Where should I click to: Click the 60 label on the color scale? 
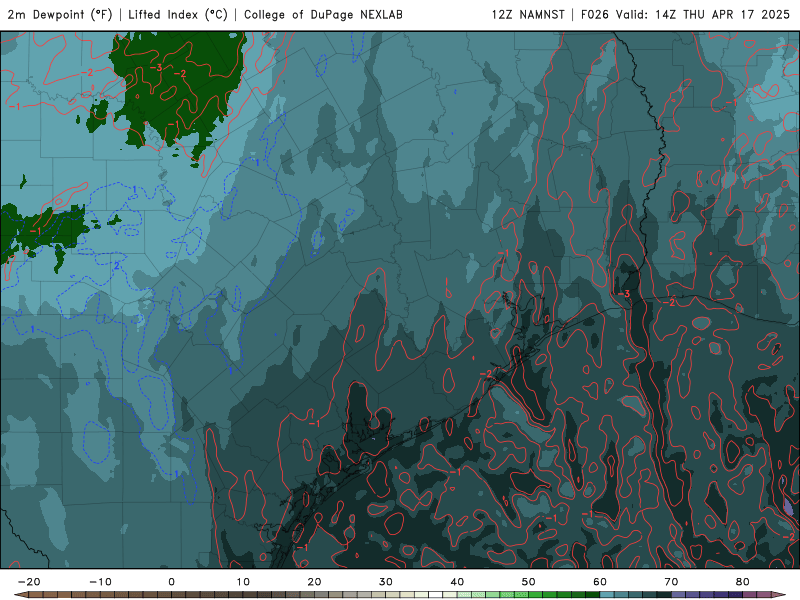pos(600,582)
